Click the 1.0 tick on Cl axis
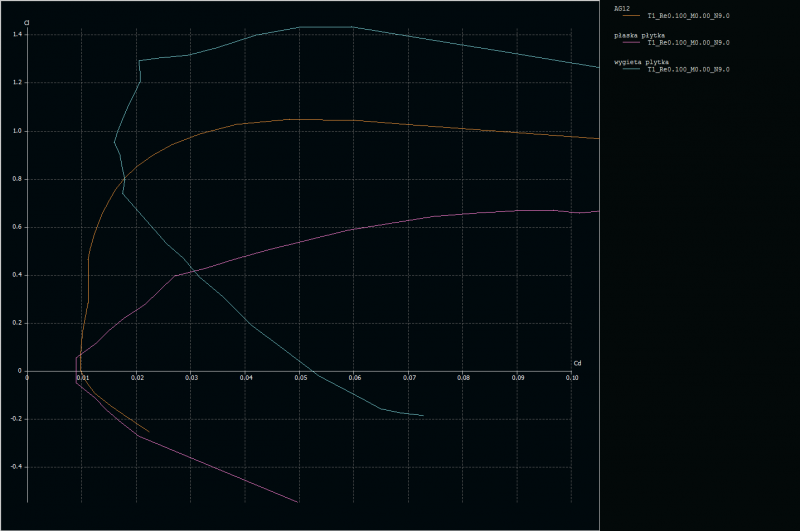The height and width of the screenshot is (531, 800). pyautogui.click(x=17, y=131)
